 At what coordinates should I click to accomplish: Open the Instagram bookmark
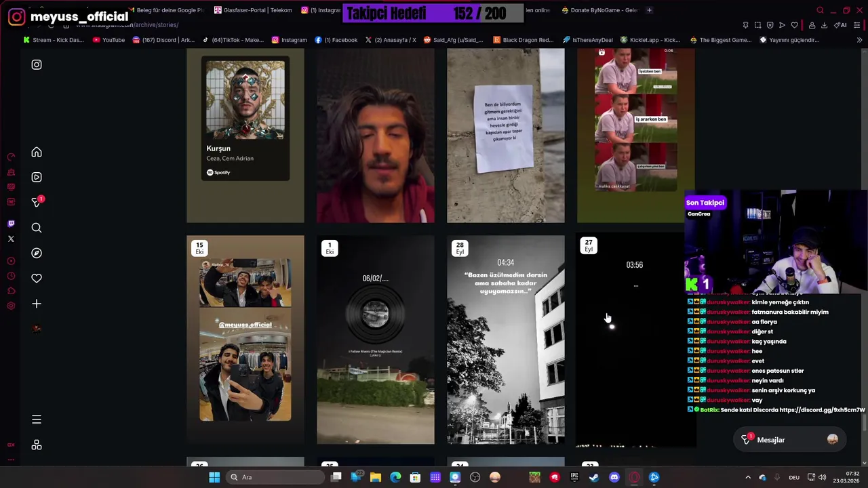(x=290, y=40)
